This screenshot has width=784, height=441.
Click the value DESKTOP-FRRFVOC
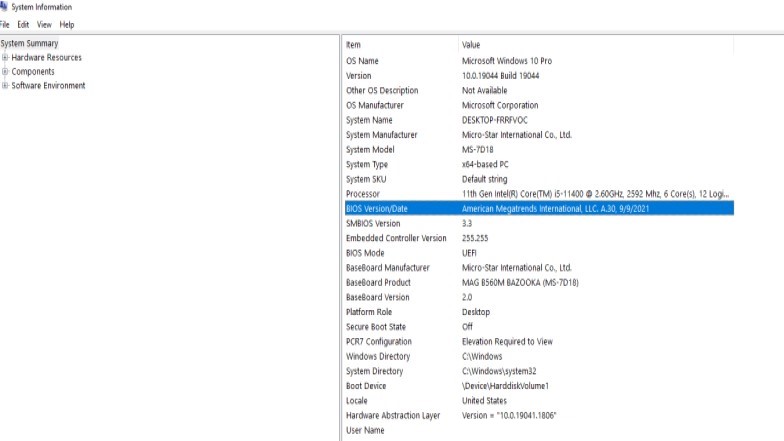[494, 120]
